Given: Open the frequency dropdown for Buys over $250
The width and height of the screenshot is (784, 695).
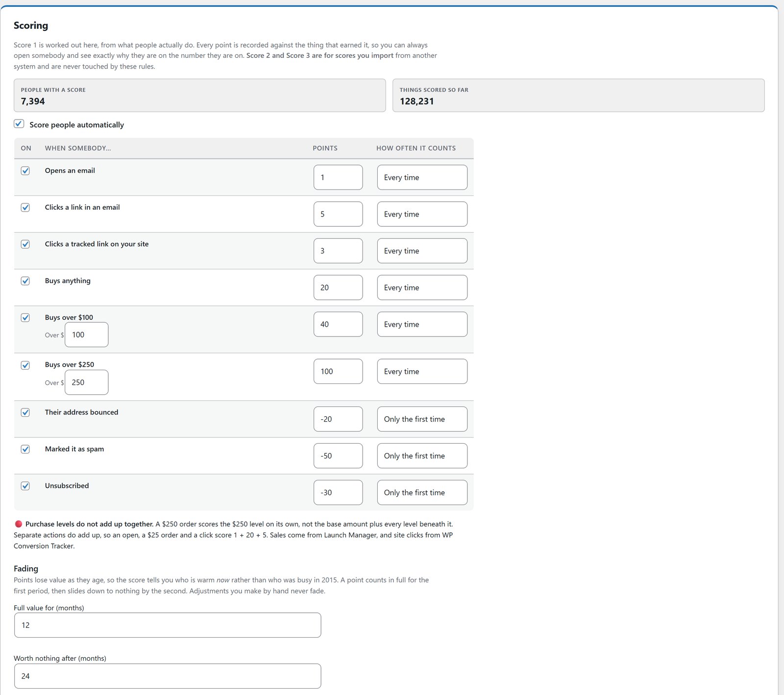Looking at the screenshot, I should click(422, 371).
